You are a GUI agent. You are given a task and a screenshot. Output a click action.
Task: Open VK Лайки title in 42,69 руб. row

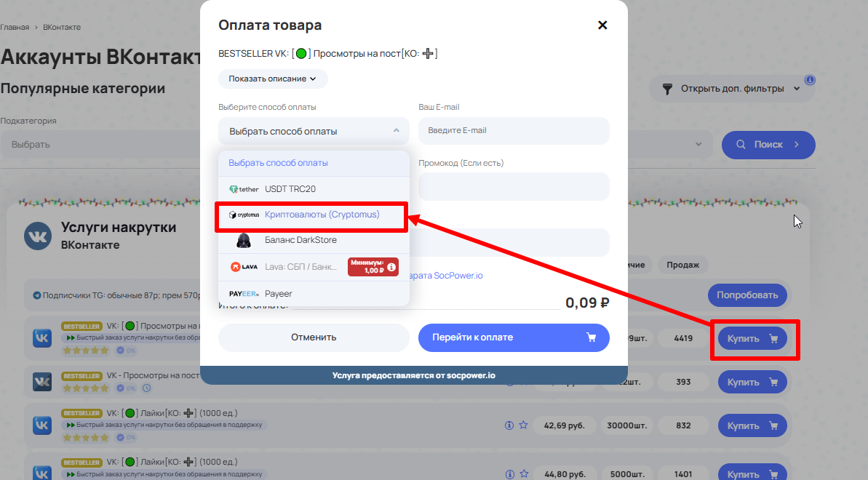pyautogui.click(x=172, y=413)
